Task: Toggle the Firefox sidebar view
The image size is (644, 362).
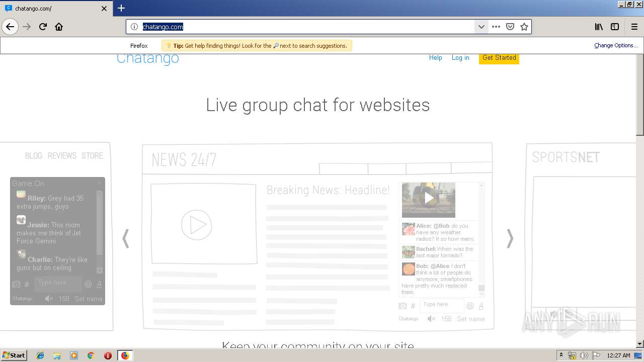Action: point(615,27)
